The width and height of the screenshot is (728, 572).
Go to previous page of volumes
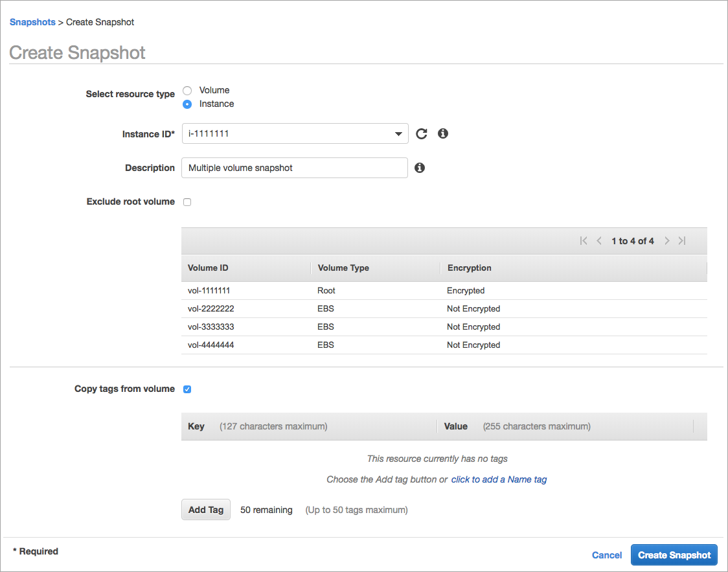(599, 240)
